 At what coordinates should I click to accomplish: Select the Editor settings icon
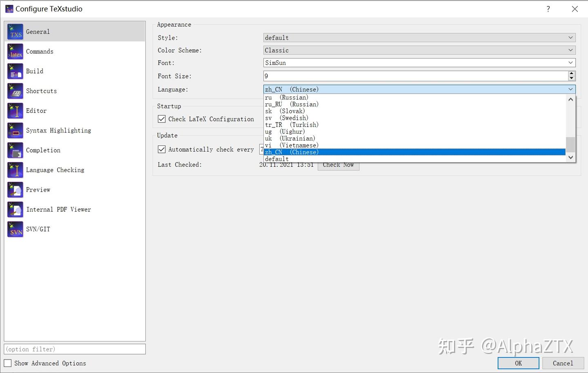(16, 111)
